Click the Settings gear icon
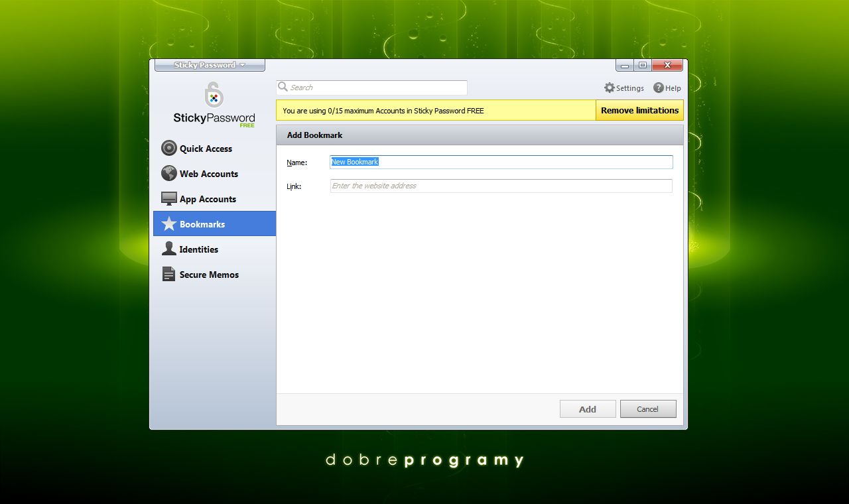849x504 pixels. point(610,88)
